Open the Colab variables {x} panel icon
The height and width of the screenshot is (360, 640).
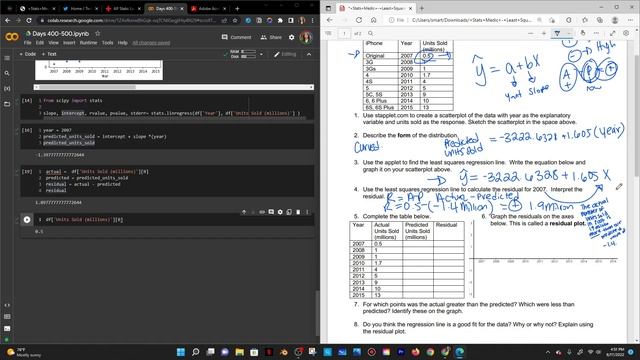tap(7, 89)
